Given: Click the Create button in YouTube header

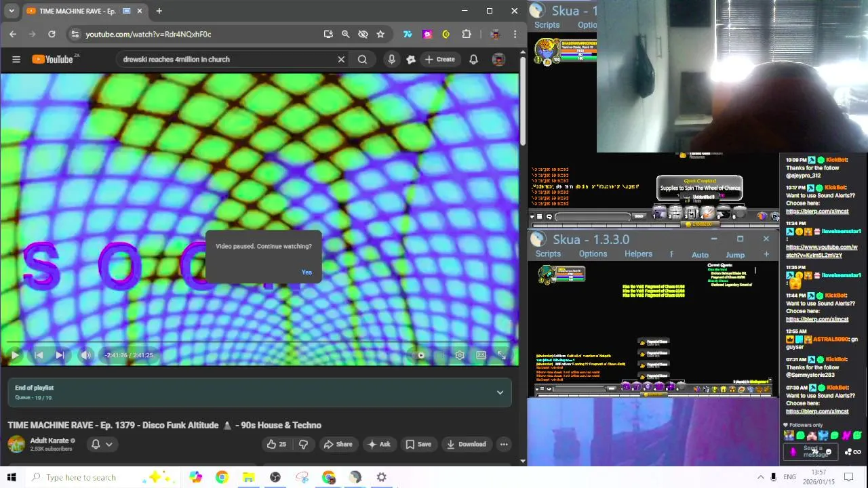Looking at the screenshot, I should tap(440, 60).
